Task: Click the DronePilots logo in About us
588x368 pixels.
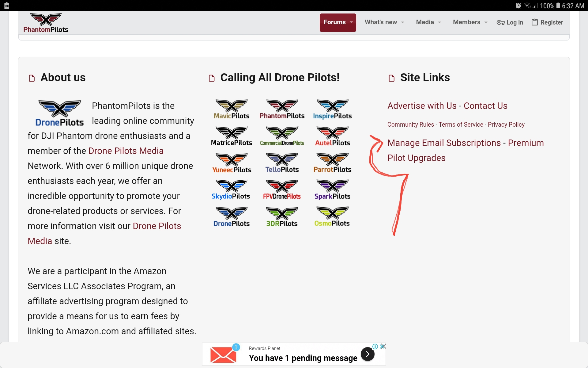Action: tap(60, 113)
